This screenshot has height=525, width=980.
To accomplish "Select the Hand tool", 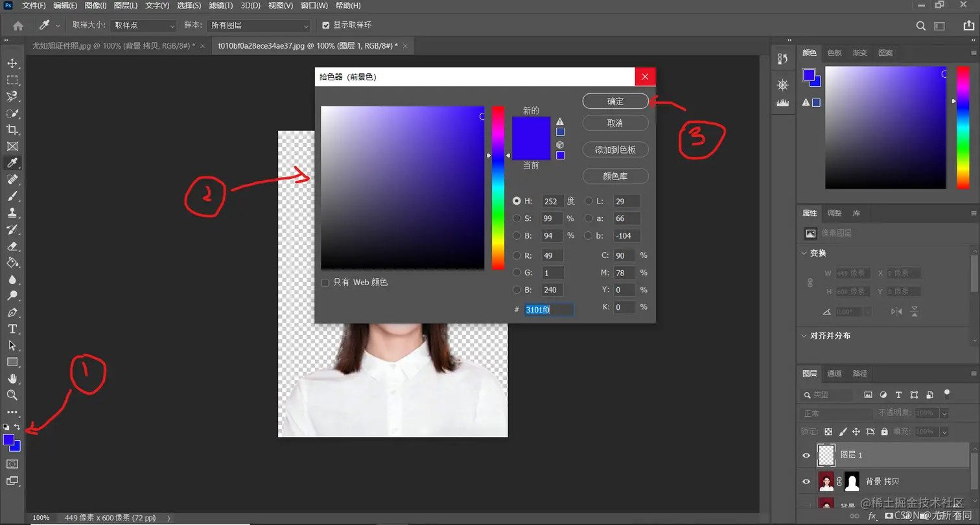I will (12, 379).
